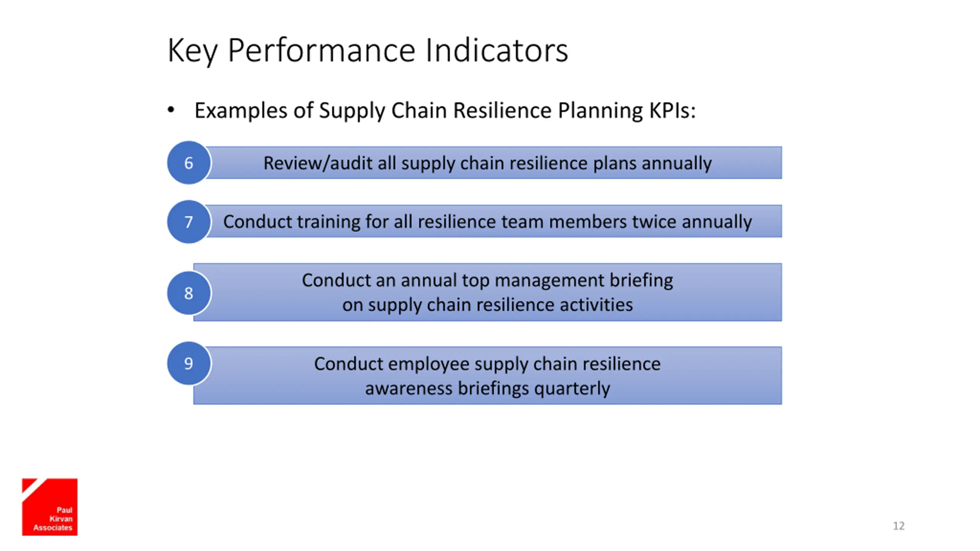Viewport: 980px width, 551px height.
Task: Click the Paul Kirvan Associates logo
Action: (x=50, y=507)
